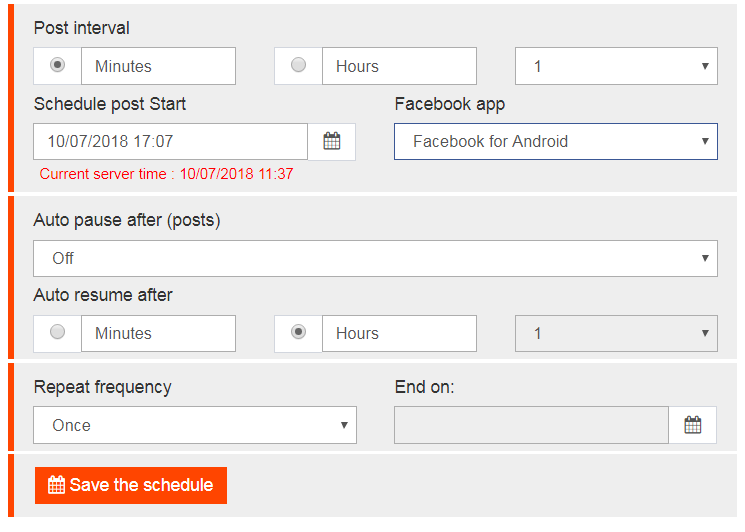Viewport: 745px width, 532px height.
Task: Click Hours label box under Post interval
Action: (399, 66)
